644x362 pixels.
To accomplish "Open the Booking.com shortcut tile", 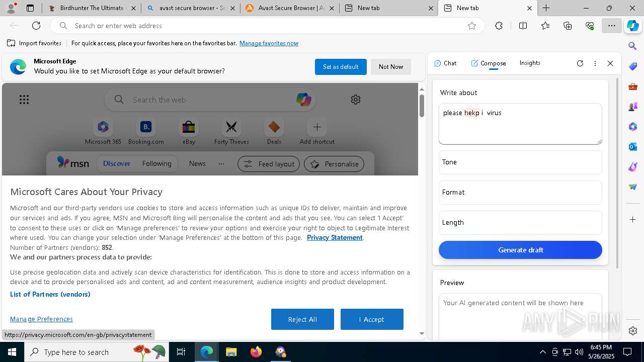I will point(146,132).
